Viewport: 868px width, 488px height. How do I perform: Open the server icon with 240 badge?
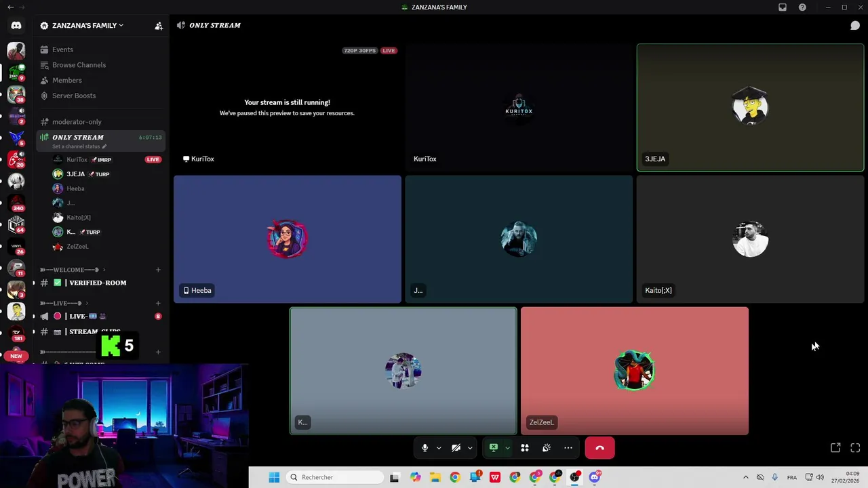16,203
